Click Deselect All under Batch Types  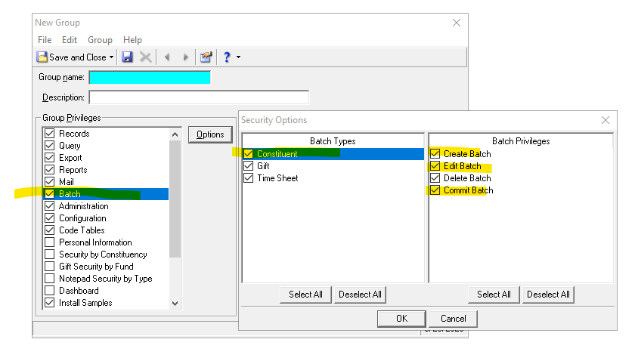[x=360, y=295]
